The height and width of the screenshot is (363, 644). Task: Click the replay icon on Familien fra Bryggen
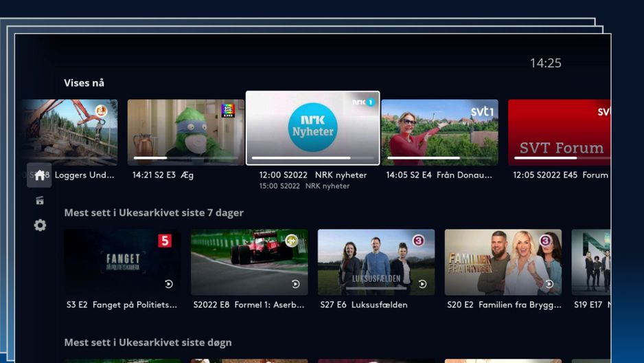click(549, 284)
